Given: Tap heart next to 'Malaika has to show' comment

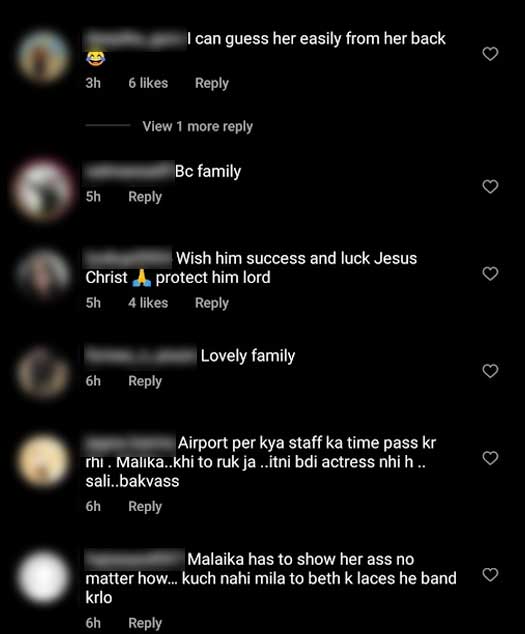Looking at the screenshot, I should click(490, 575).
